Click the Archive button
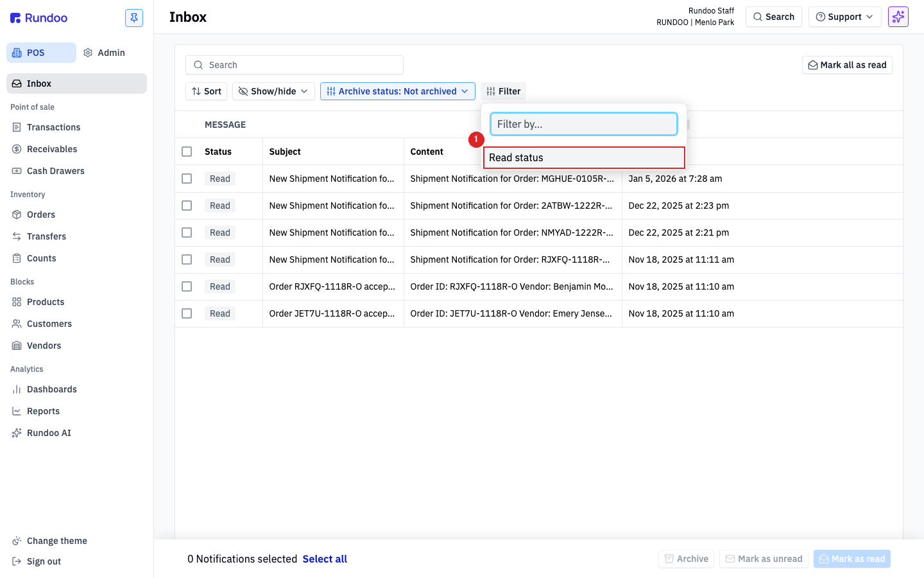The height and width of the screenshot is (578, 924). coord(687,559)
